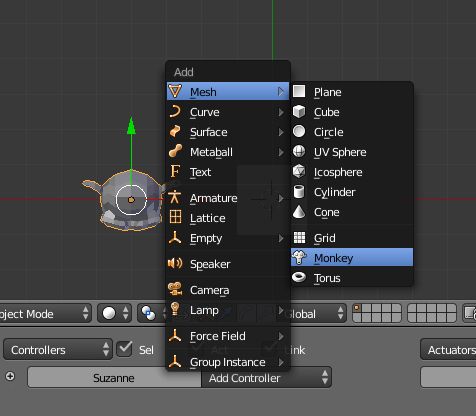
Task: Click the Cylinder icon
Action: (x=299, y=192)
